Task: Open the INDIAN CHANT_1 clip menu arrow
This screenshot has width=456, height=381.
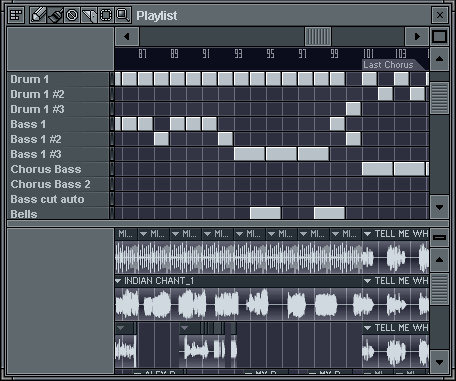Action: tap(118, 281)
